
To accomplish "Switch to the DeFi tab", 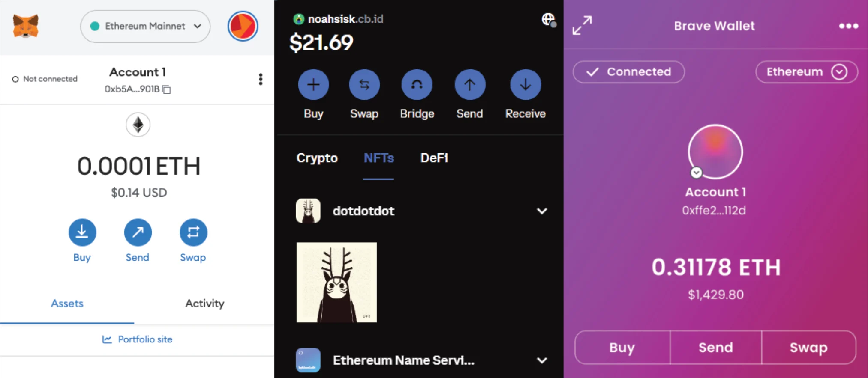I will click(434, 158).
